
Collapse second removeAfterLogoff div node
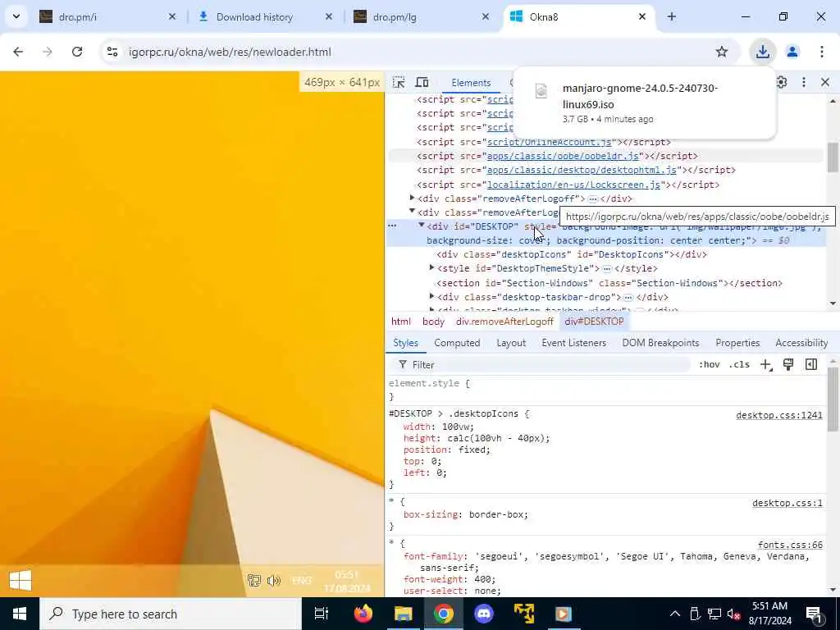412,212
